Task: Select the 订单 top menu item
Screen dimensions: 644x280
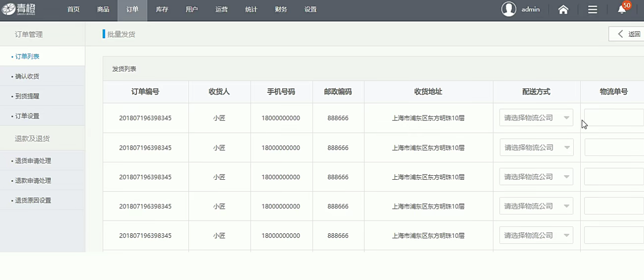Action: pos(133,10)
